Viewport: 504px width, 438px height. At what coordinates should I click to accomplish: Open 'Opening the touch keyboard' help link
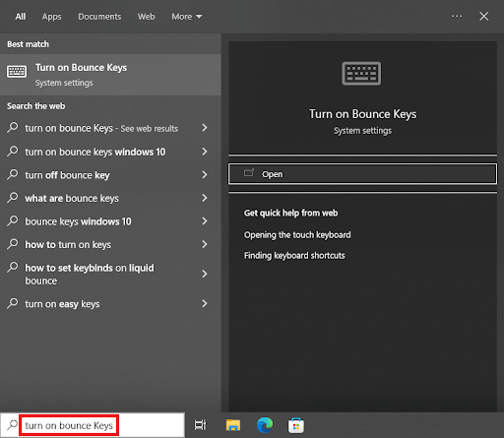pyautogui.click(x=297, y=235)
